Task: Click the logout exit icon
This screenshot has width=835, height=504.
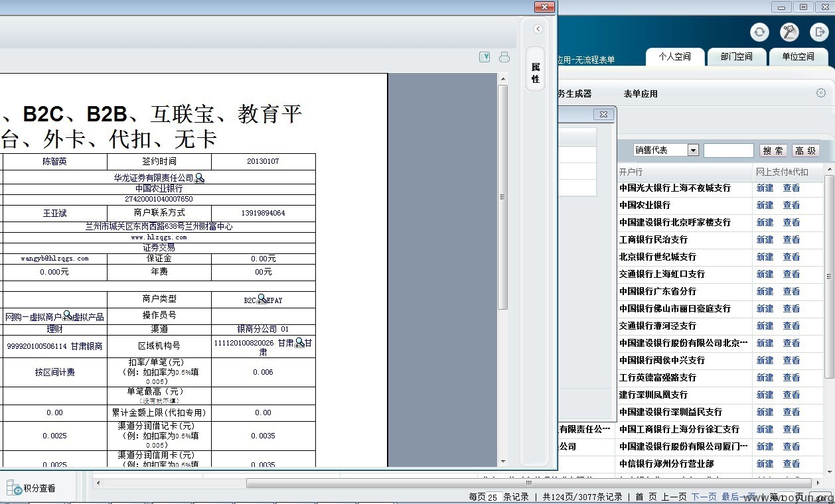Action: click(x=819, y=32)
